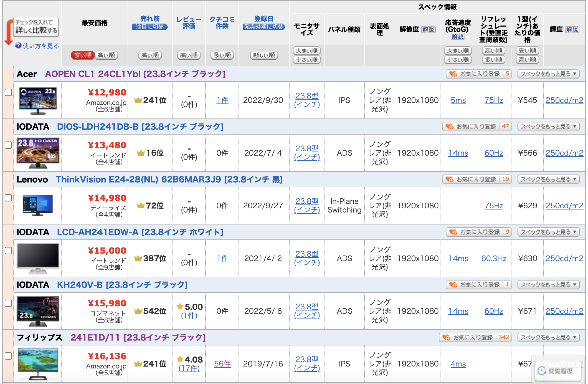Screen dimensions: 588x384
Task: Sort refresh rate 低い順
Action: pyautogui.click(x=494, y=59)
